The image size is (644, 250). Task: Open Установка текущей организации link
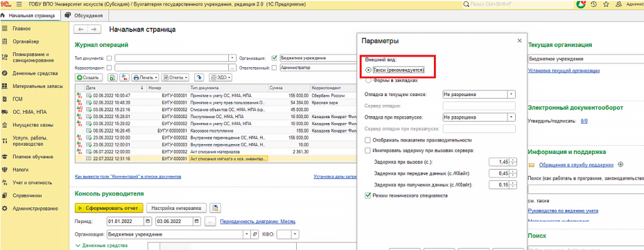click(563, 70)
